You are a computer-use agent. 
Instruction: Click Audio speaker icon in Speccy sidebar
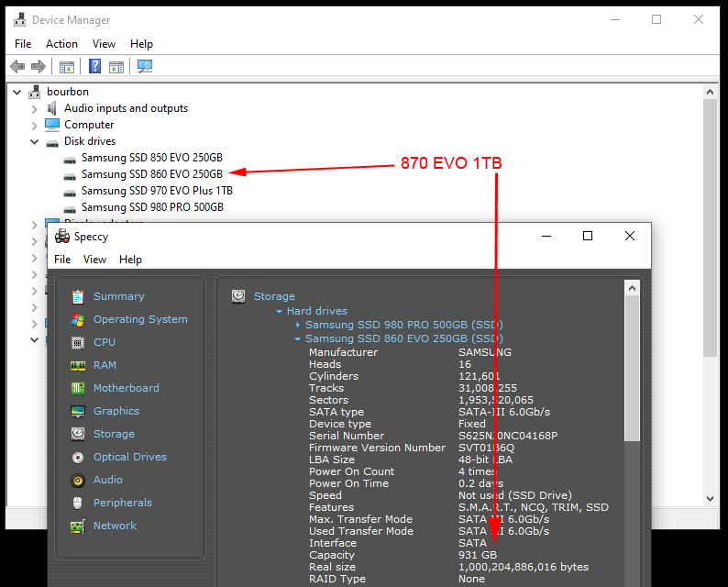78,481
